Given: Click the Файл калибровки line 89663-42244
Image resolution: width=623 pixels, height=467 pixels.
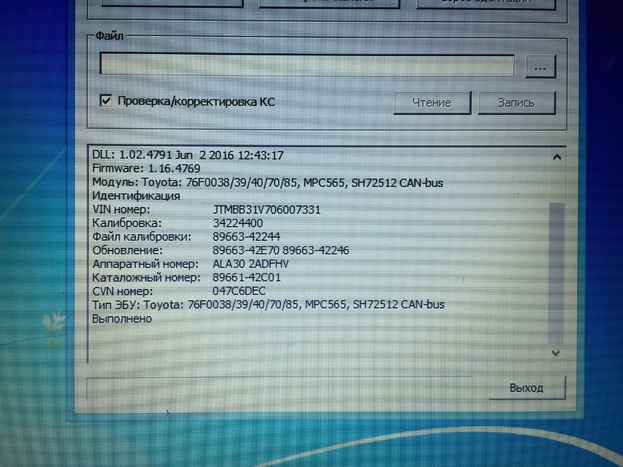Looking at the screenshot, I should click(246, 236).
